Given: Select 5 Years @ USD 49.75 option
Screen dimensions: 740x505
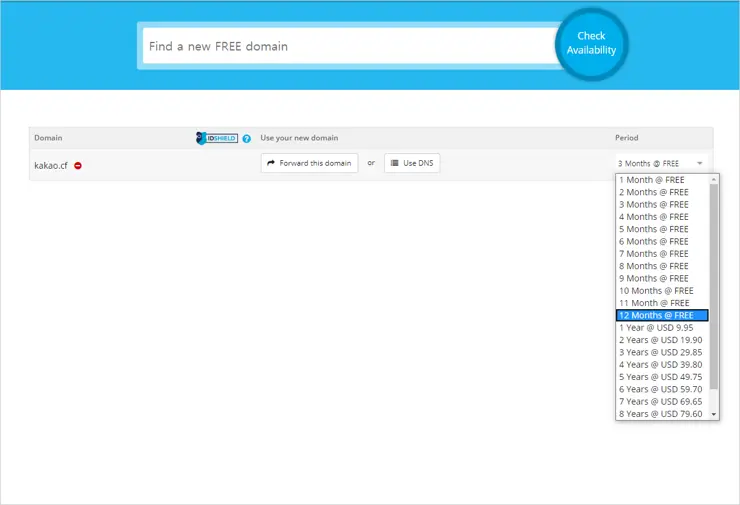Looking at the screenshot, I should (661, 377).
